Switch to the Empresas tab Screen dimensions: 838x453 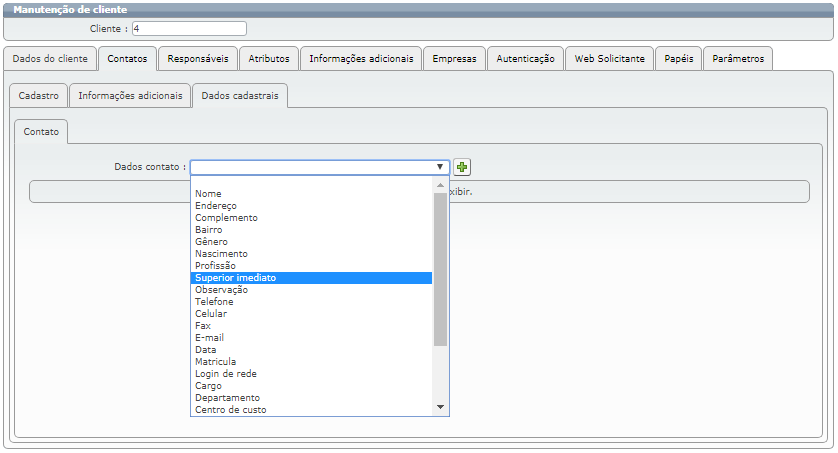click(x=454, y=59)
